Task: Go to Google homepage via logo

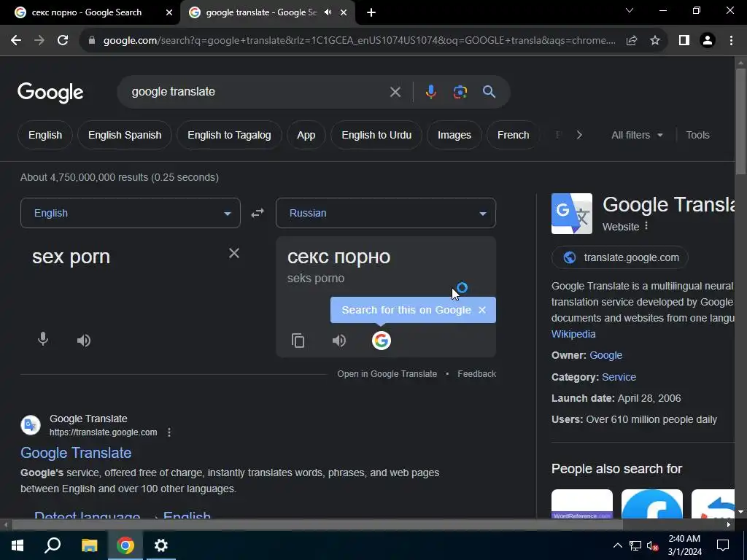Action: pyautogui.click(x=50, y=93)
